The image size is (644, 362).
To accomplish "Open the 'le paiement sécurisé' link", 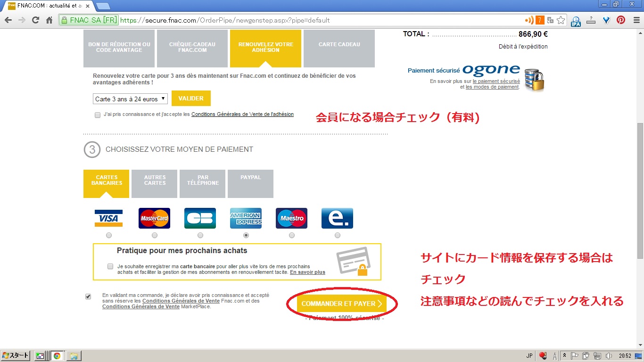I will tap(496, 81).
